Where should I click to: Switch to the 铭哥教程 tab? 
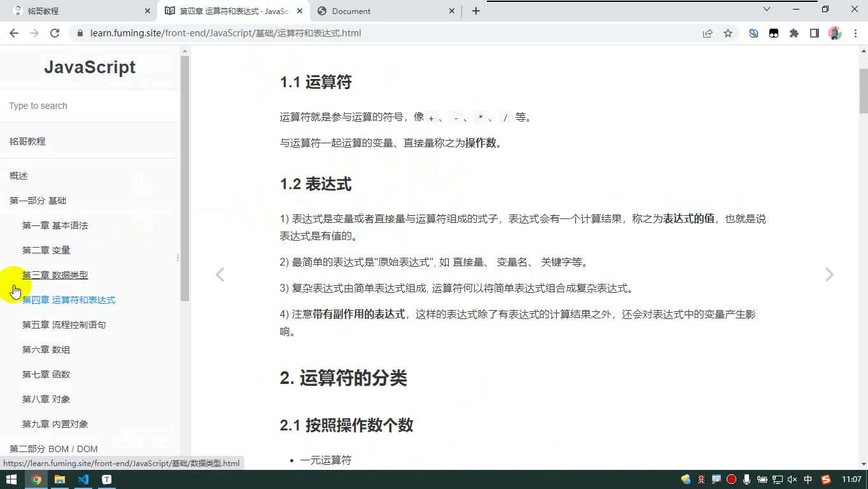(x=80, y=11)
